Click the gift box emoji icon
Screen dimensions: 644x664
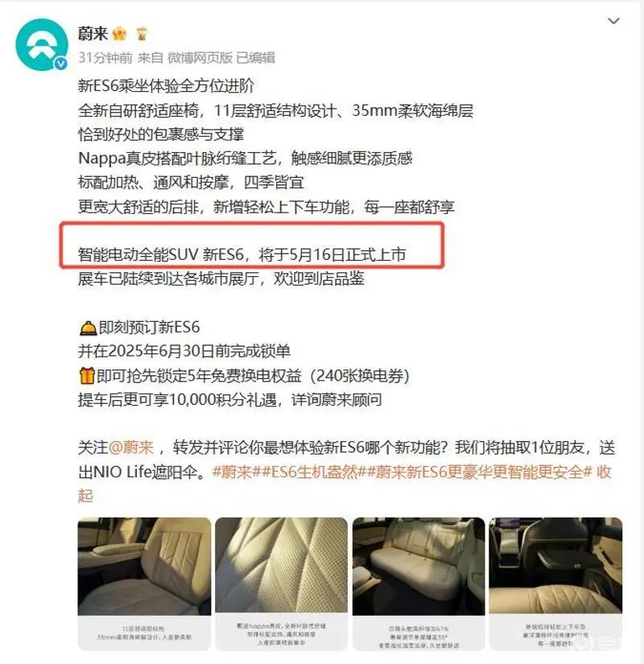click(87, 376)
